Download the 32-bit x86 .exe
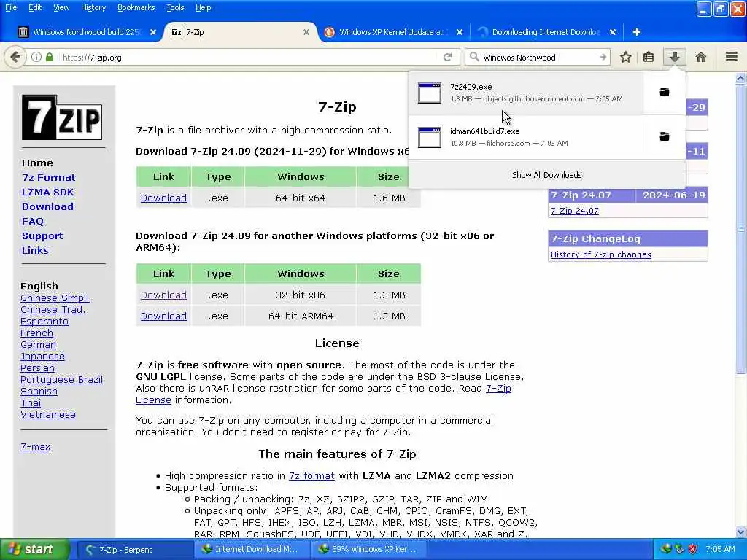This screenshot has width=747, height=560. click(x=163, y=295)
